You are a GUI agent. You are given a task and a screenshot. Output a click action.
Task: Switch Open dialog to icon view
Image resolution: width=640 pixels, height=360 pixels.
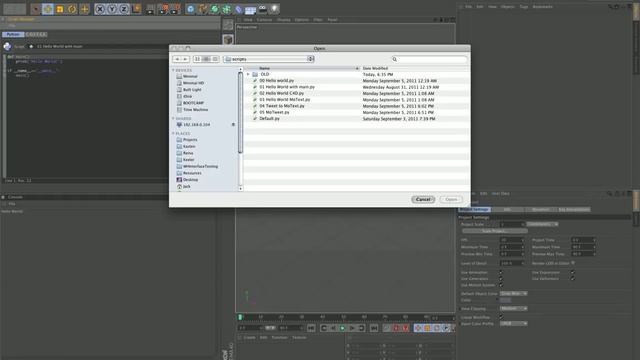pyautogui.click(x=198, y=59)
